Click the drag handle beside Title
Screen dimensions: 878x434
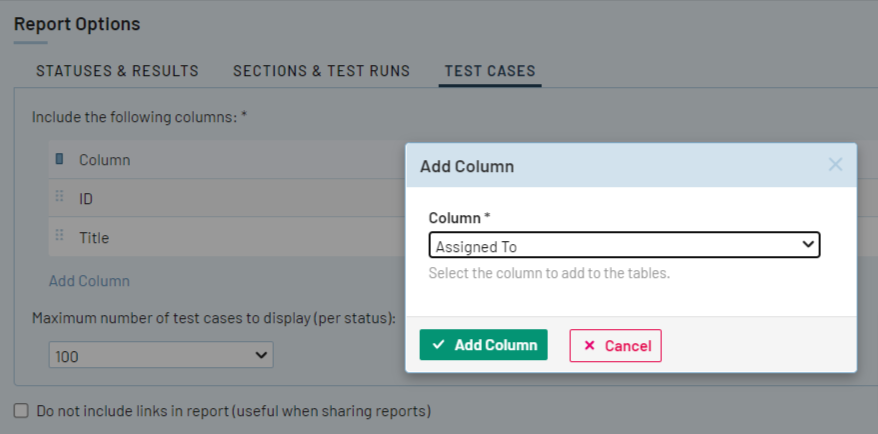click(59, 237)
